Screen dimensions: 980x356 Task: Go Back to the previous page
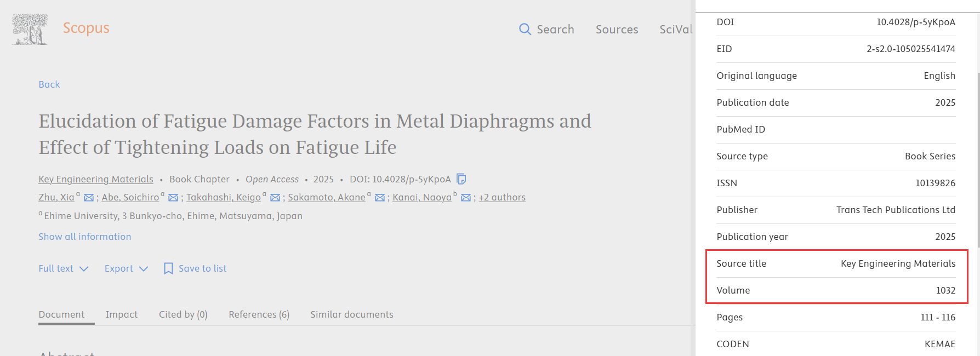pyautogui.click(x=49, y=84)
